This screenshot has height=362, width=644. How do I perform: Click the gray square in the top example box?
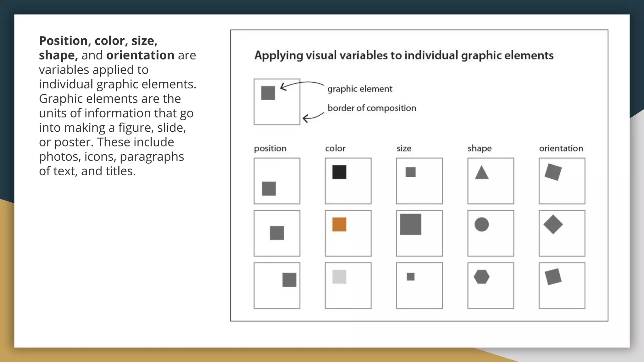[268, 93]
